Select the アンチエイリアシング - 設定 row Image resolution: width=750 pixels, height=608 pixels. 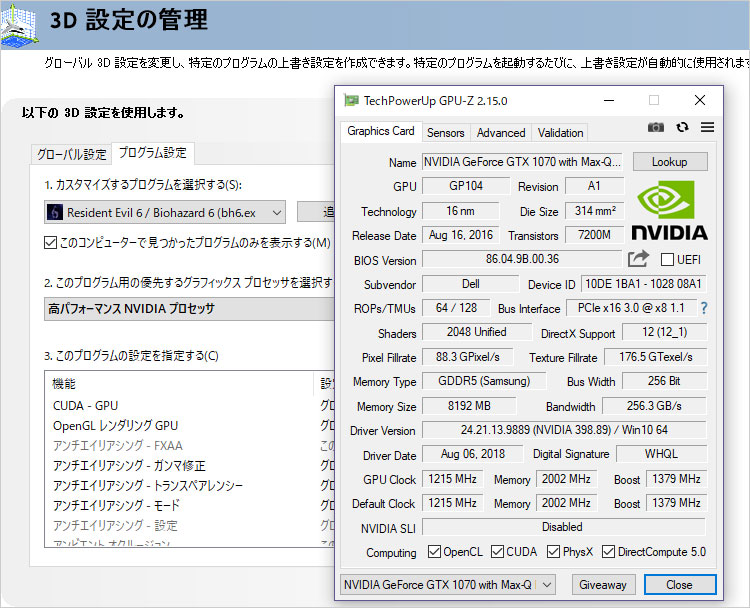(191, 526)
